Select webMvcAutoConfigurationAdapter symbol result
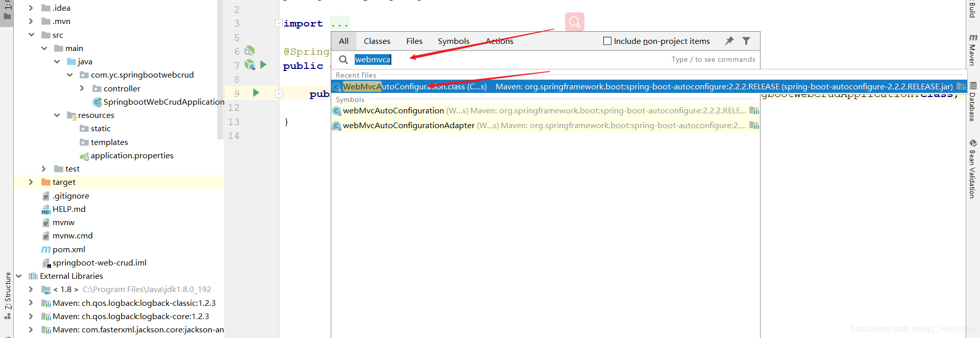Screen dimensions: 980x338 tap(546, 126)
